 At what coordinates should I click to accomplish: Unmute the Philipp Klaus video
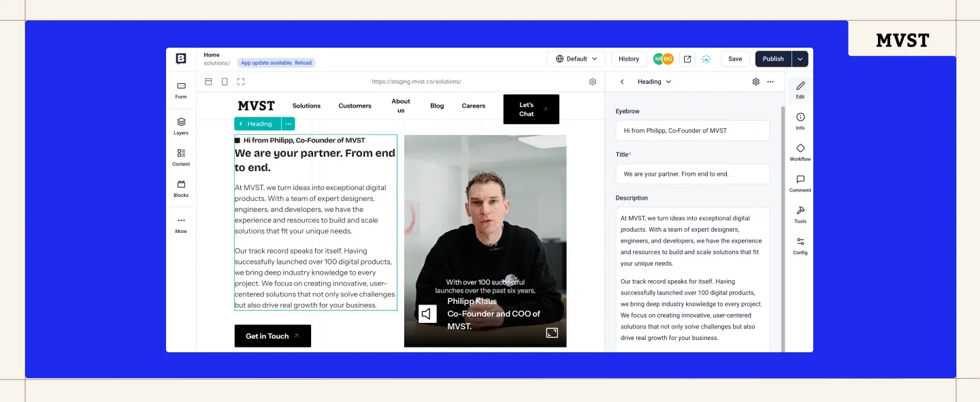click(426, 313)
